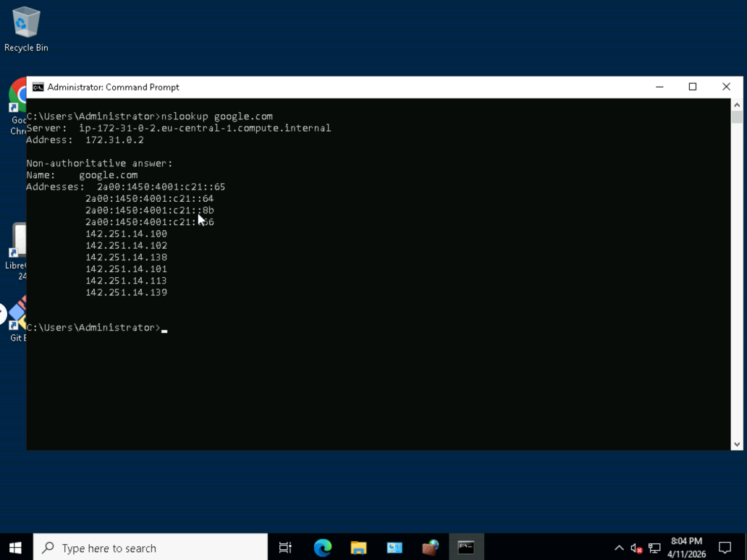Click the muted volume tray icon
The width and height of the screenshot is (747, 560).
coord(636,548)
